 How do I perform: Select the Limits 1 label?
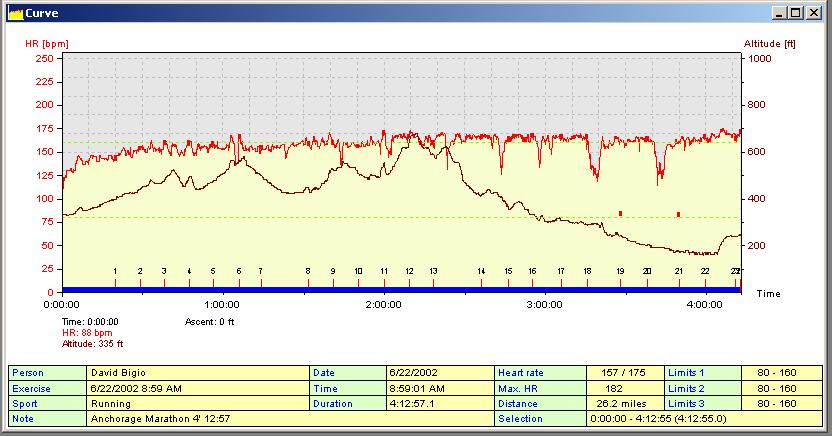[687, 372]
